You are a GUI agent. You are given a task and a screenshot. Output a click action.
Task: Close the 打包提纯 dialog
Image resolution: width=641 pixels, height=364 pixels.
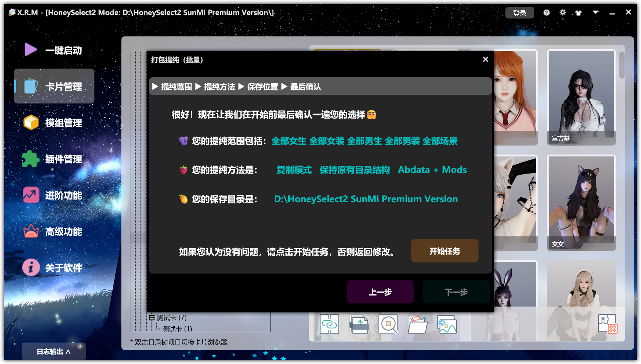pos(485,59)
